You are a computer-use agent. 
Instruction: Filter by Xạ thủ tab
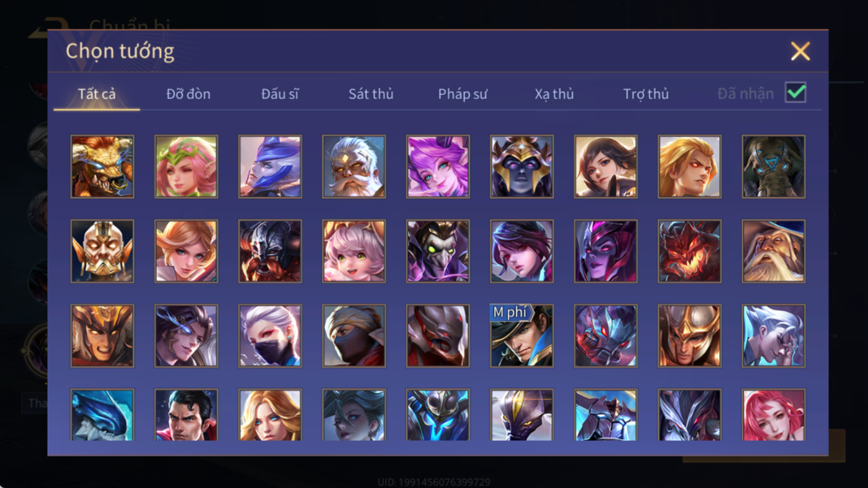[554, 94]
